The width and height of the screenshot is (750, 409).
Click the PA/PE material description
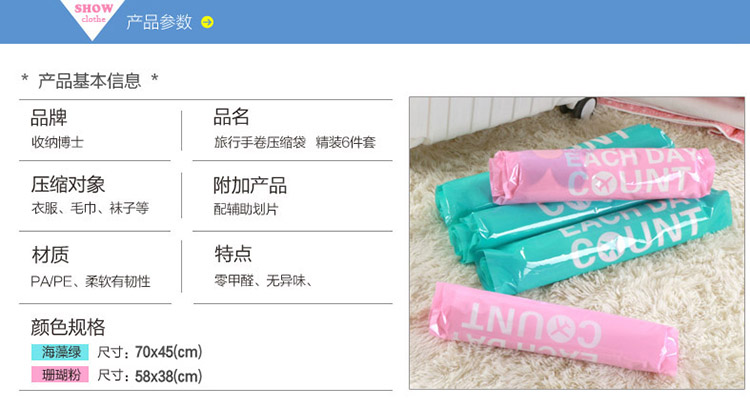[90, 281]
